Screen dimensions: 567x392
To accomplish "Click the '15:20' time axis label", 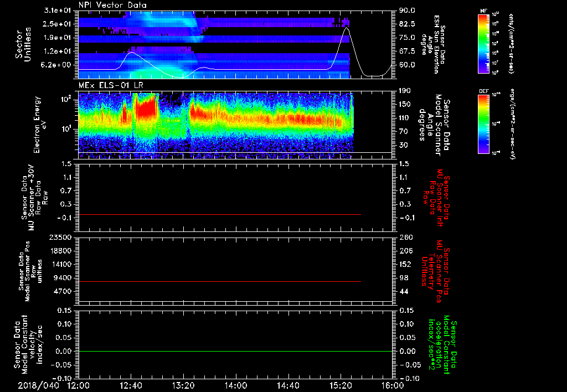I will [341, 385].
